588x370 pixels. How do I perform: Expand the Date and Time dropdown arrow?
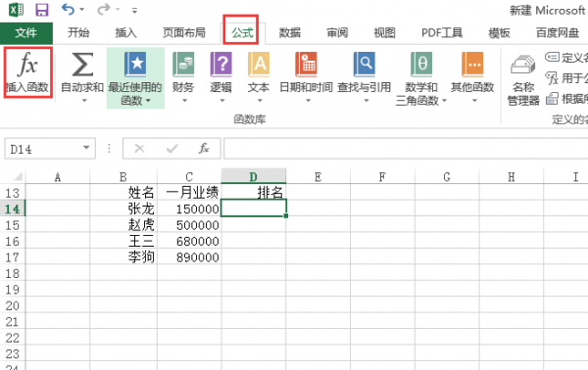tap(308, 101)
